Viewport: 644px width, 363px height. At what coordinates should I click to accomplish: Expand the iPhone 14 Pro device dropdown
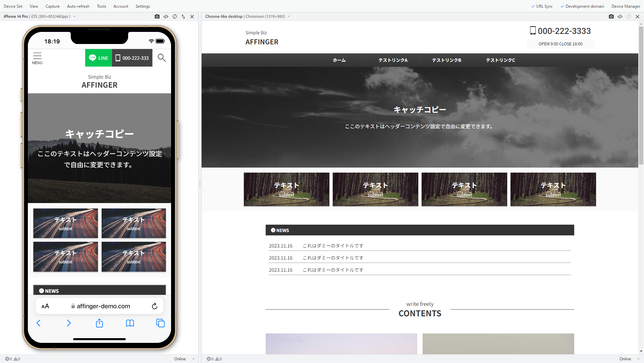[x=74, y=16]
